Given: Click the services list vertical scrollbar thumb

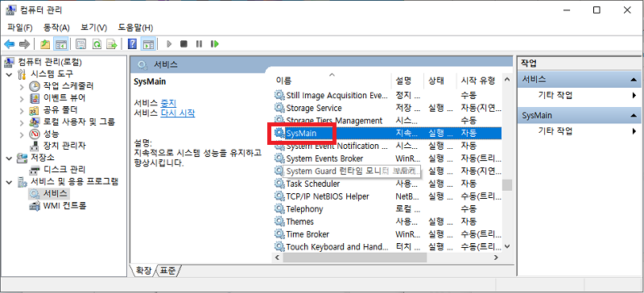Looking at the screenshot, I should coord(507,185).
